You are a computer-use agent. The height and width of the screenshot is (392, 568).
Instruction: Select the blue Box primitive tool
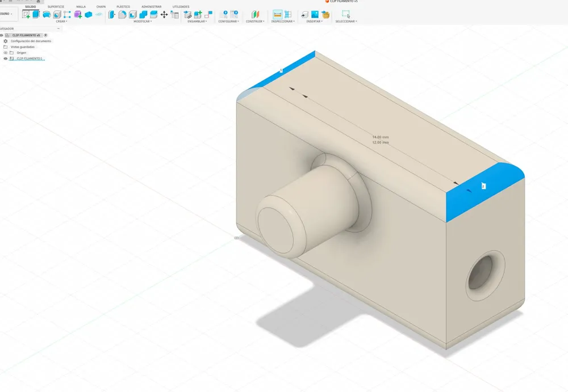[x=89, y=15]
